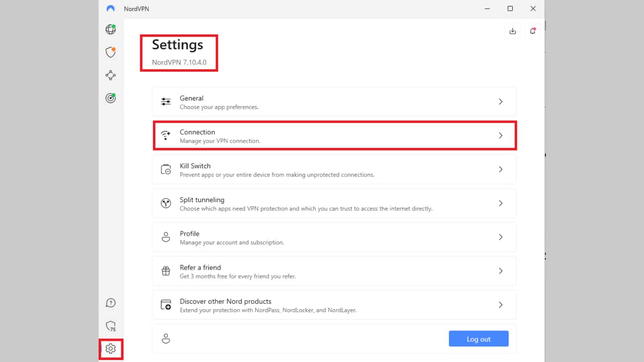Open Connection settings
Viewport: 644px width, 362px height.
(x=334, y=135)
